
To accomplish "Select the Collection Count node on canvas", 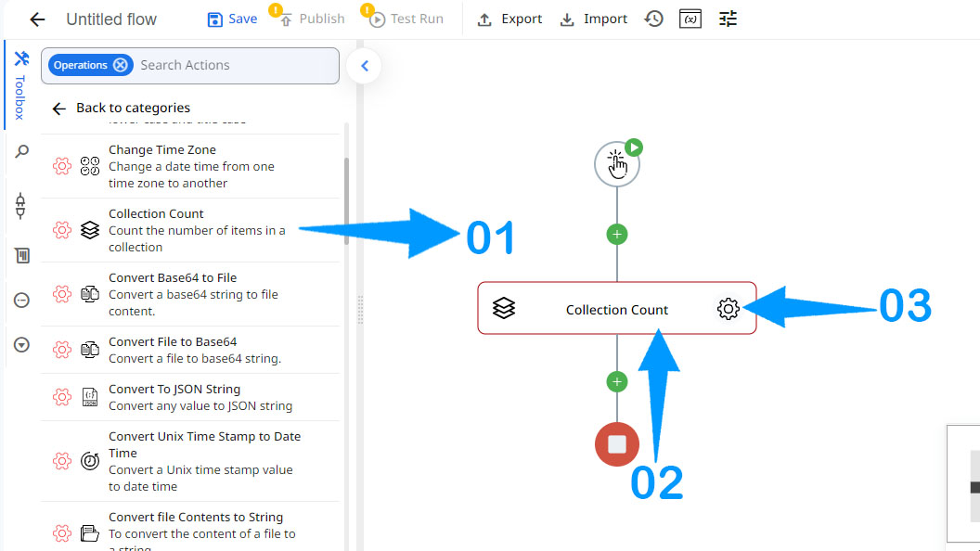I will point(617,309).
